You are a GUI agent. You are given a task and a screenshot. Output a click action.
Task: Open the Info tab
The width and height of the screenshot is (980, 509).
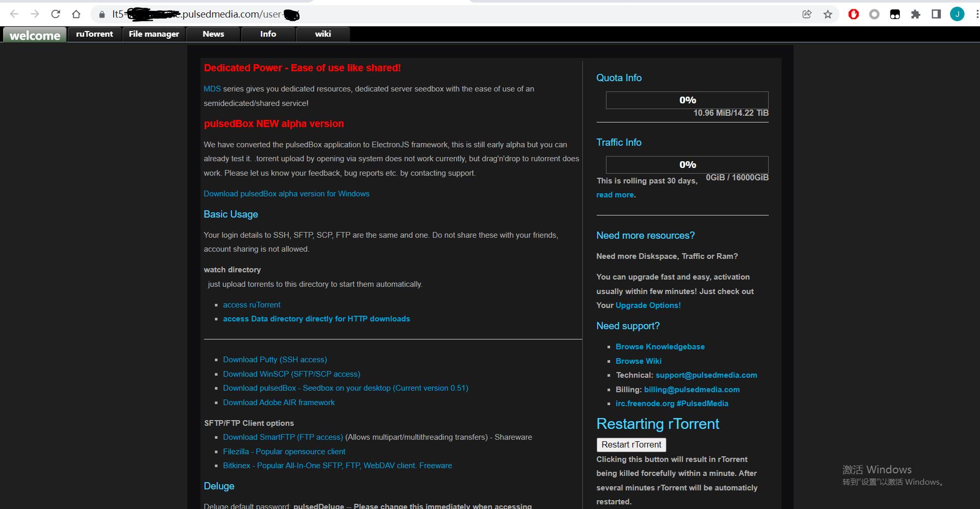point(268,34)
